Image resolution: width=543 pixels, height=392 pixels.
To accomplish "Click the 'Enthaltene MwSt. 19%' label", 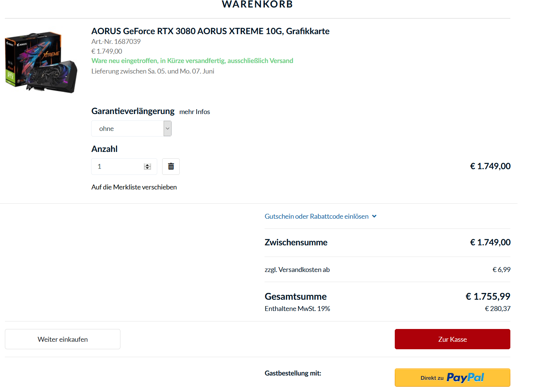I will coord(297,309).
